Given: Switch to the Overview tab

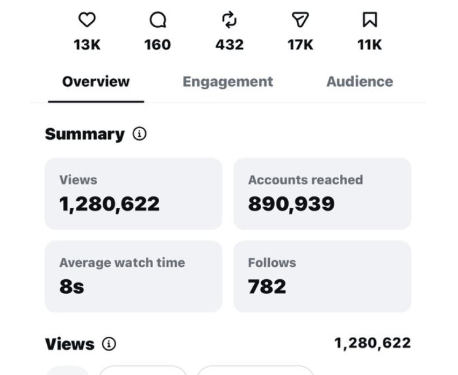Looking at the screenshot, I should tap(96, 82).
